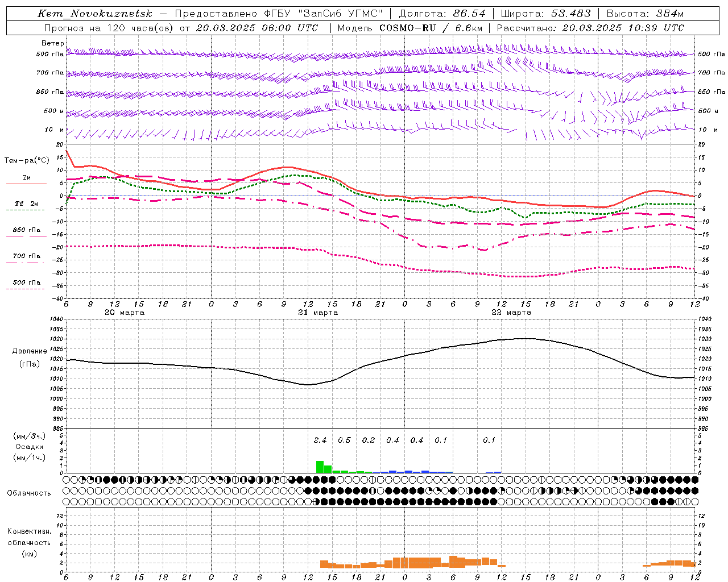Viewport: 728px width, 582px height.
Task: Select 'Прогноз на 120 часа(ов)' forecast start text
Action: tap(109, 28)
